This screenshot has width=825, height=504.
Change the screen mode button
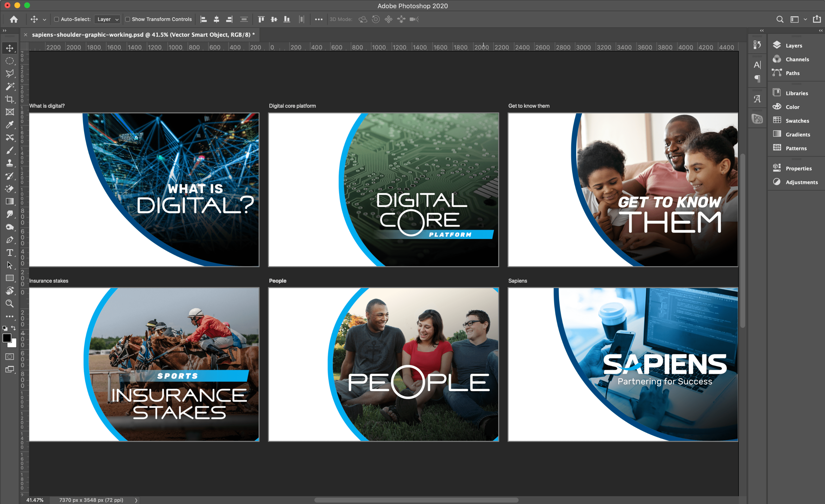click(10, 370)
